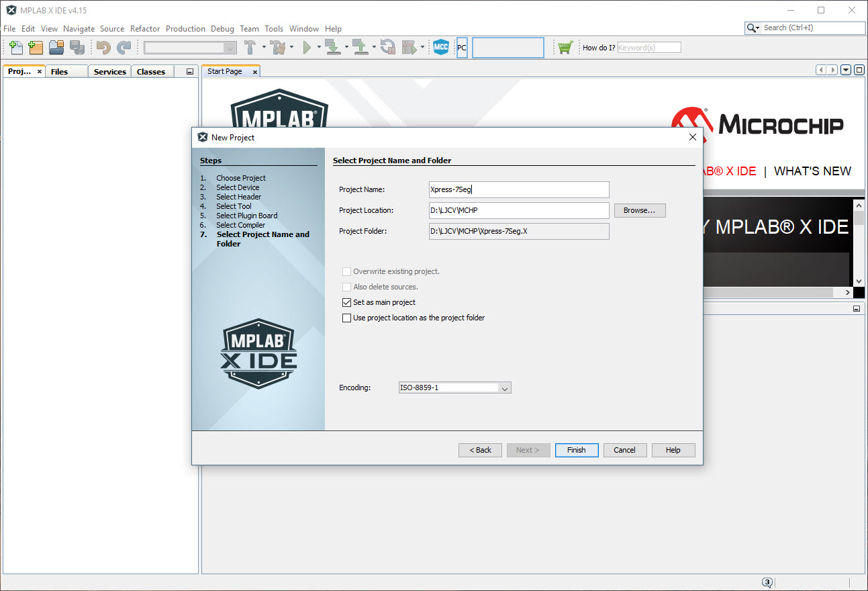This screenshot has width=868, height=591.
Task: Toggle the Overwrite existing project checkbox
Action: (346, 271)
